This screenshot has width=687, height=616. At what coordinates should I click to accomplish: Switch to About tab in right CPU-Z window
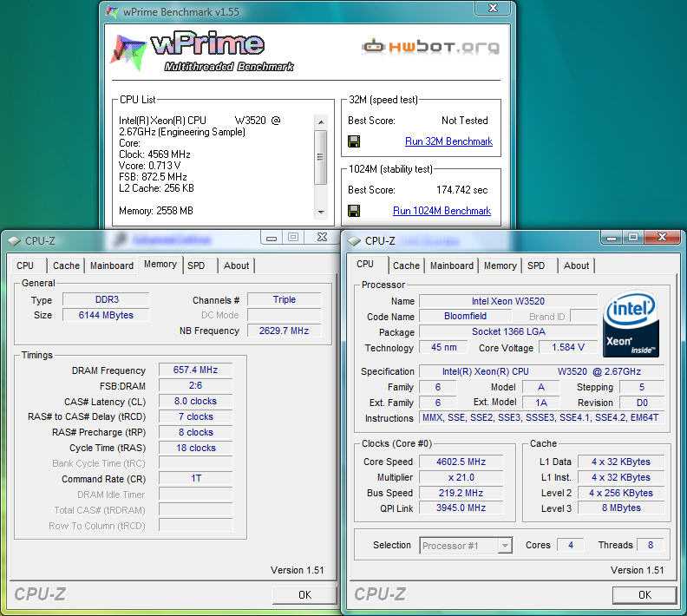(x=576, y=265)
